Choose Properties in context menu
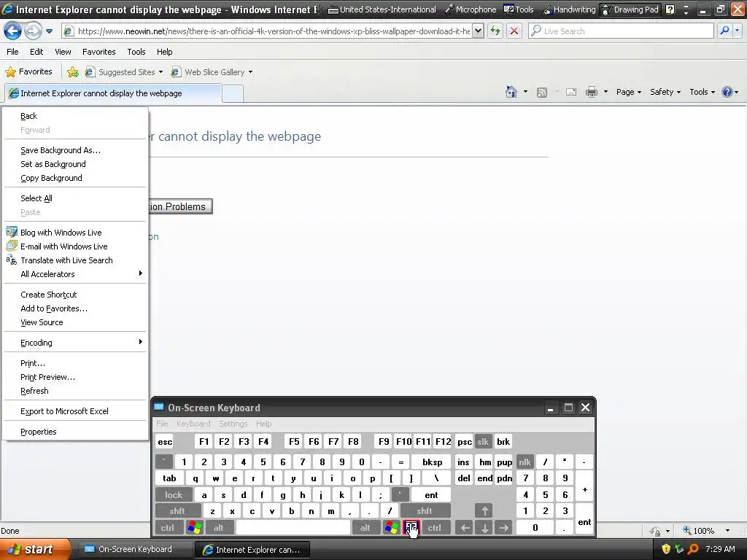 point(75,432)
